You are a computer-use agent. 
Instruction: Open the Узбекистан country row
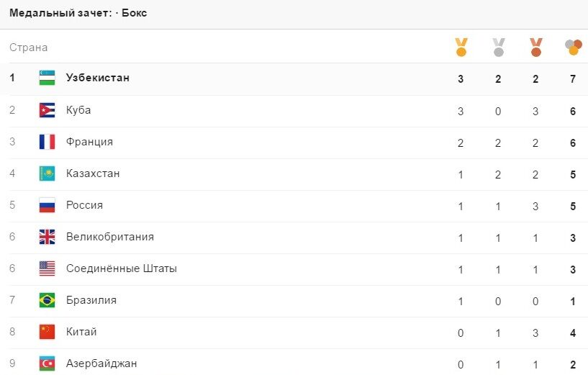294,78
